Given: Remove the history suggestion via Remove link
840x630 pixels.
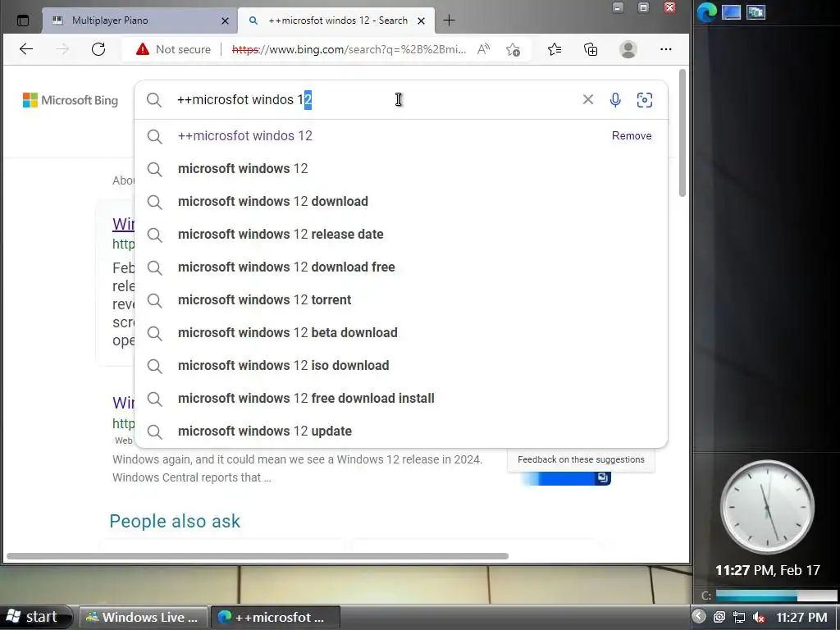Looking at the screenshot, I should (x=632, y=135).
